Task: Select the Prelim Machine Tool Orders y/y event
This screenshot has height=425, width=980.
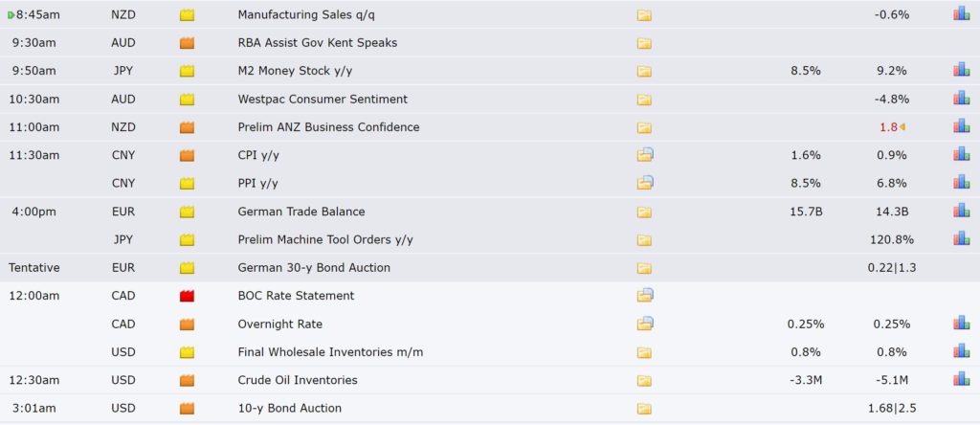Action: point(325,239)
